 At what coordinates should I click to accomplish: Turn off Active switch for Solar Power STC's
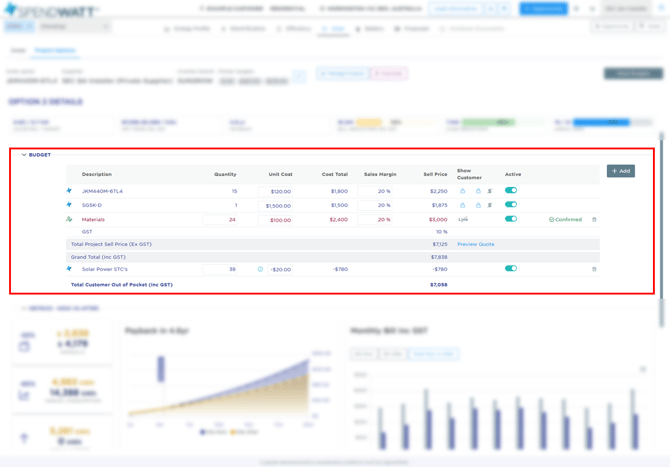pos(511,269)
